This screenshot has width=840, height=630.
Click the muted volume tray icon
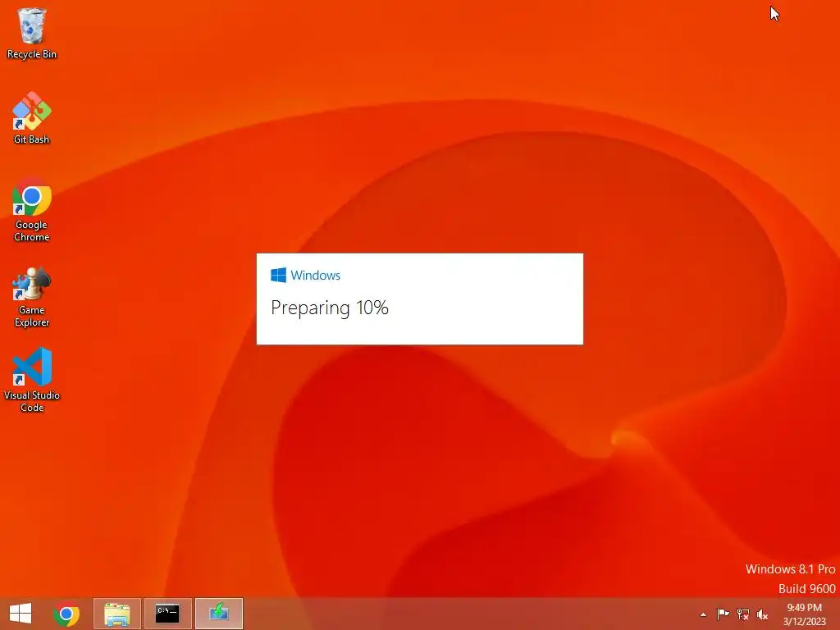coord(762,614)
